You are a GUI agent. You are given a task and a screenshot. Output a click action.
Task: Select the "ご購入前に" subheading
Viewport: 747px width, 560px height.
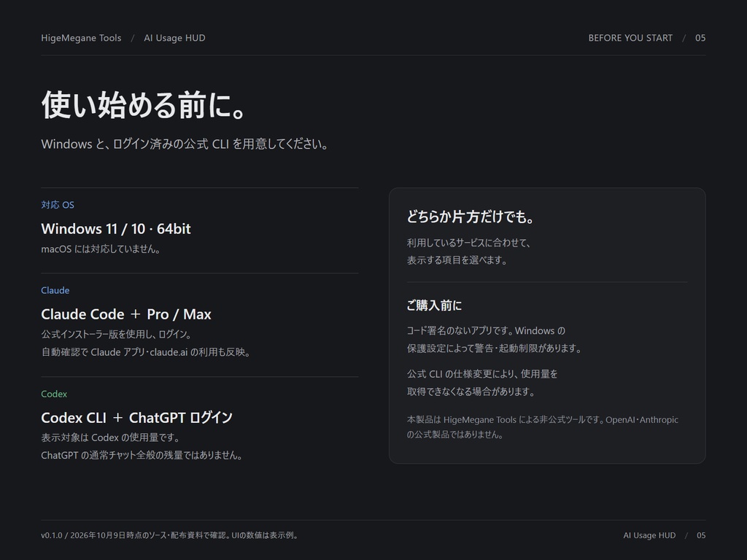click(x=434, y=306)
